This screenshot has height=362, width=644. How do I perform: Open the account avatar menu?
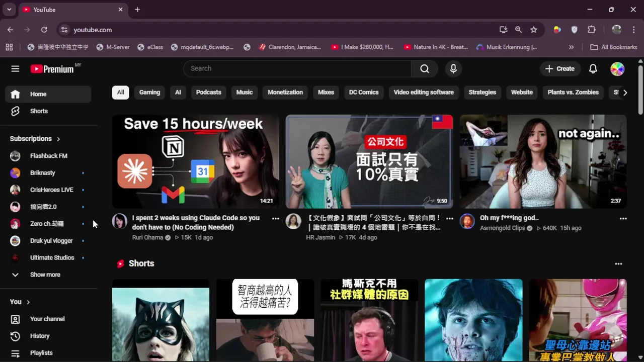(617, 69)
